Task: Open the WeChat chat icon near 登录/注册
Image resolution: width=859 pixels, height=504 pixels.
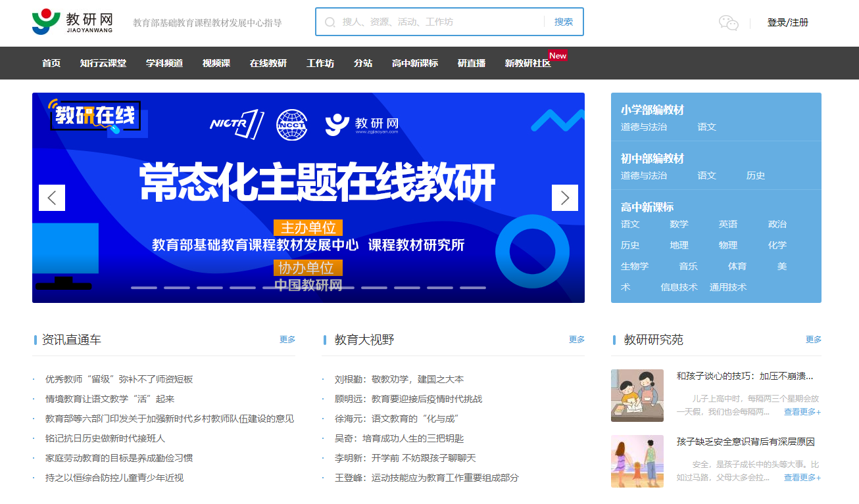Action: pyautogui.click(x=729, y=22)
